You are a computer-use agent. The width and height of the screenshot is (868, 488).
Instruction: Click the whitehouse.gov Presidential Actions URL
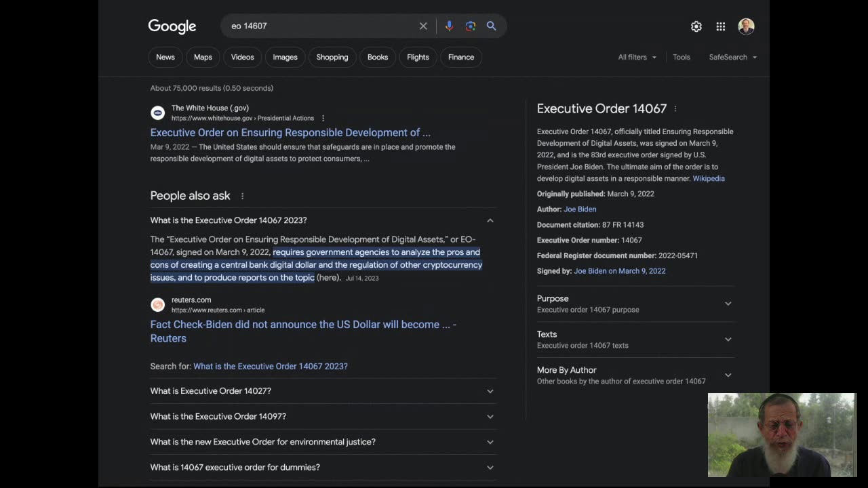tap(243, 118)
